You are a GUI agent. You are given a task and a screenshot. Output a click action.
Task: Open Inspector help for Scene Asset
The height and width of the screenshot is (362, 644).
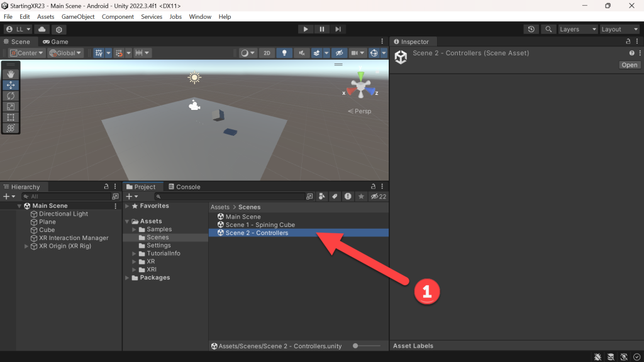click(x=631, y=53)
